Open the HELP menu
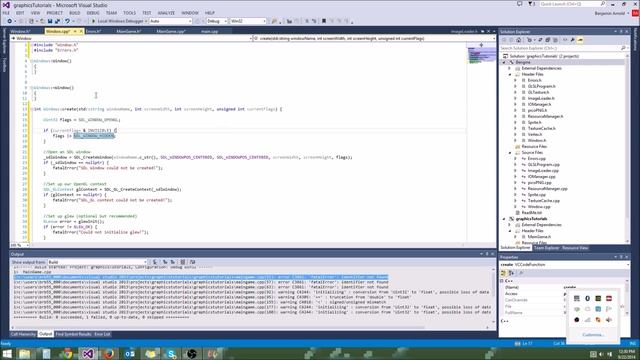 point(210,13)
